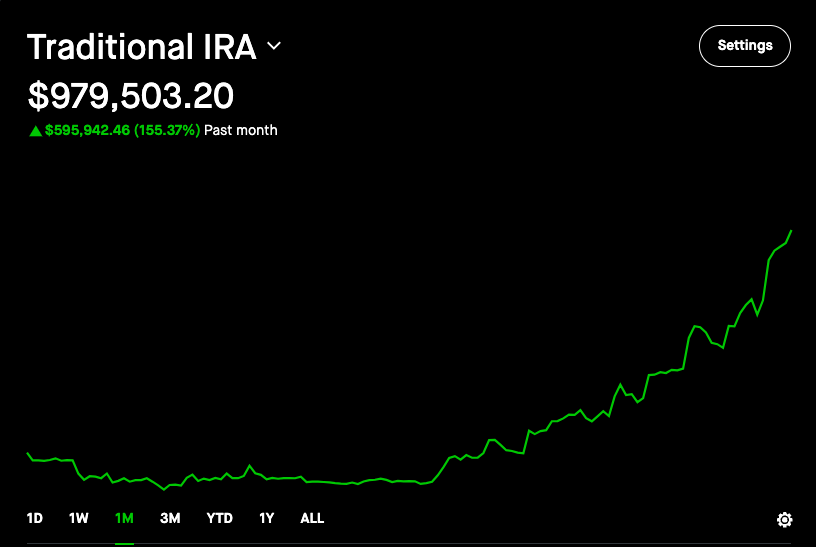
Task: Click the green portfolio line chart
Action: click(x=409, y=360)
